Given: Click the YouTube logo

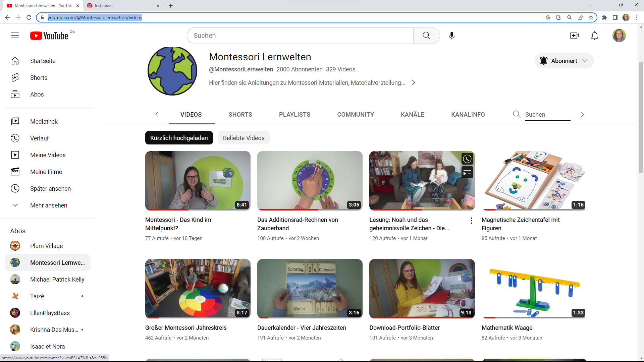Looking at the screenshot, I should pos(49,36).
